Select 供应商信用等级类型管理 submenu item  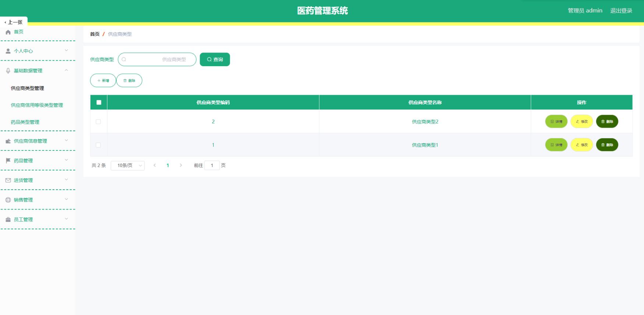click(x=37, y=105)
